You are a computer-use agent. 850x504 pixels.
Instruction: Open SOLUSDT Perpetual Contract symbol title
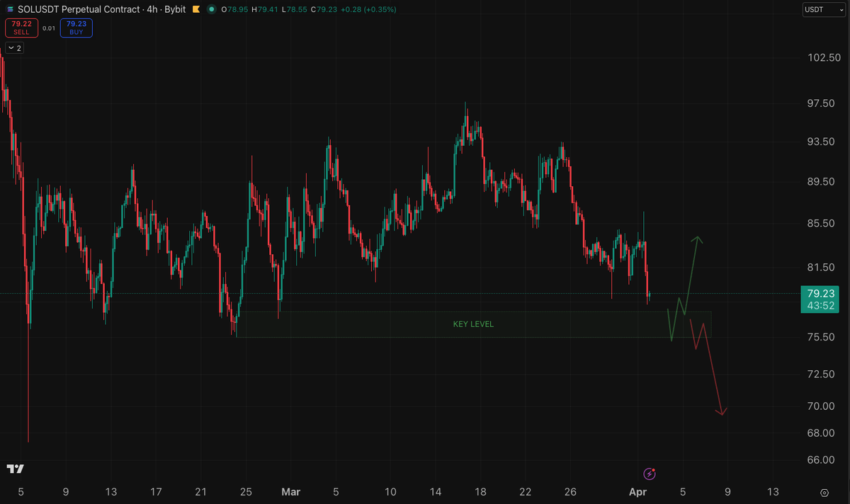click(80, 10)
